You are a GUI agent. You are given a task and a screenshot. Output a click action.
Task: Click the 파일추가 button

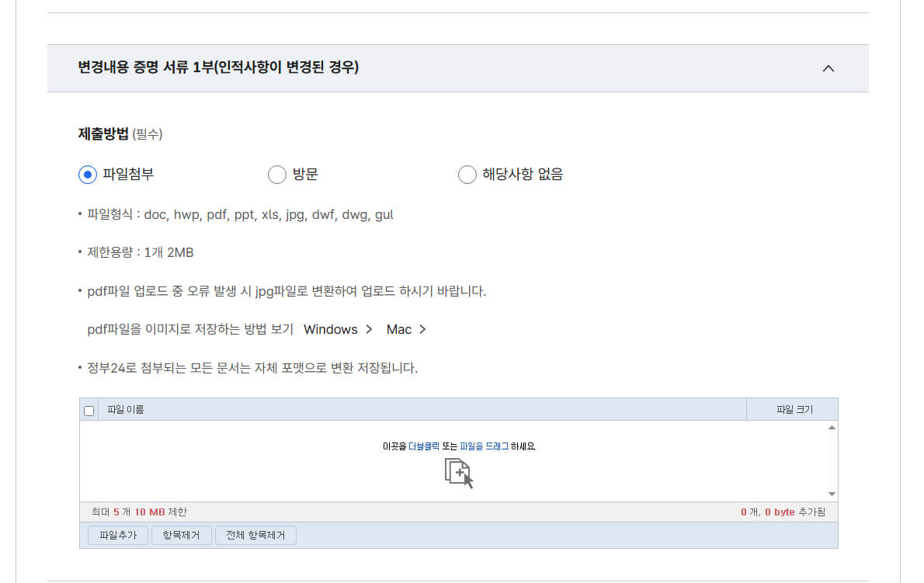pyautogui.click(x=117, y=535)
